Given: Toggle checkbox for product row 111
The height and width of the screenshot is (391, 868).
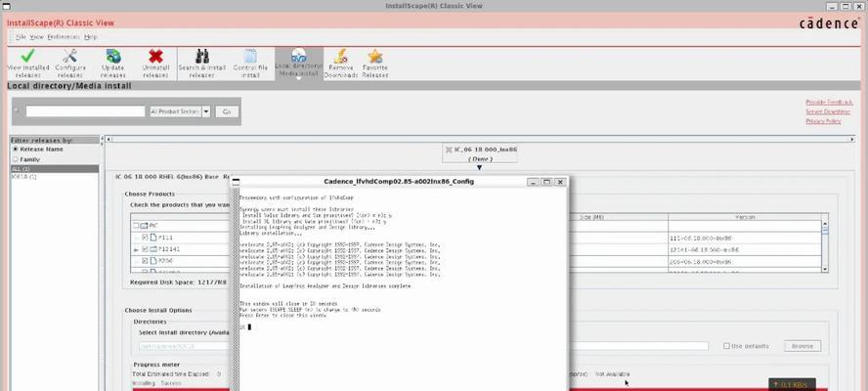Looking at the screenshot, I should (x=145, y=238).
